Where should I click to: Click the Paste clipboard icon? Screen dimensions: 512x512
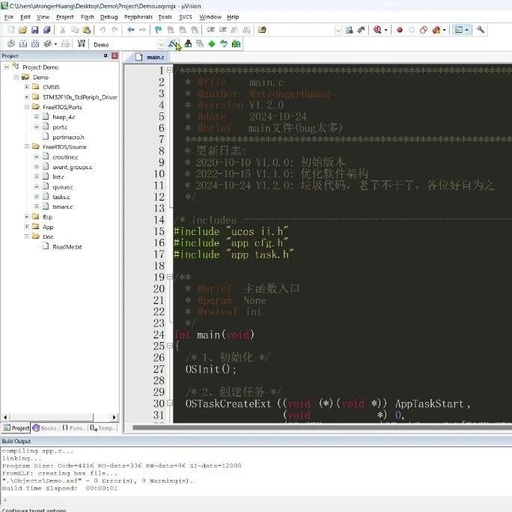tap(87, 30)
